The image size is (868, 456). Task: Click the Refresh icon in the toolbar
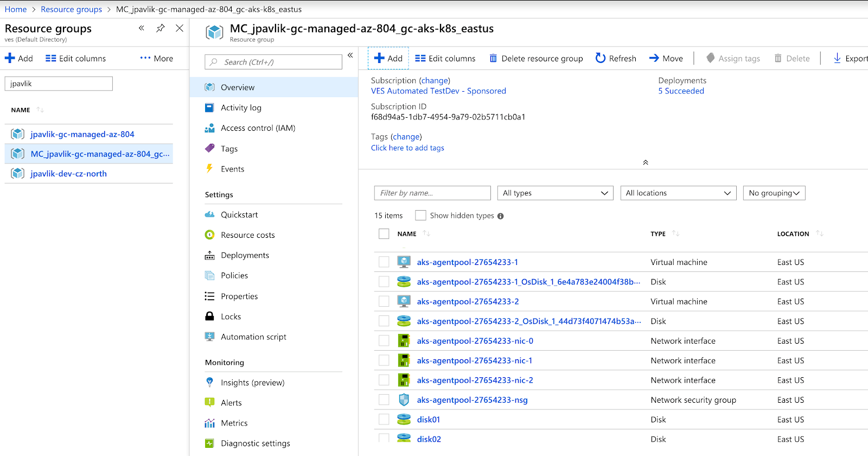coord(600,58)
